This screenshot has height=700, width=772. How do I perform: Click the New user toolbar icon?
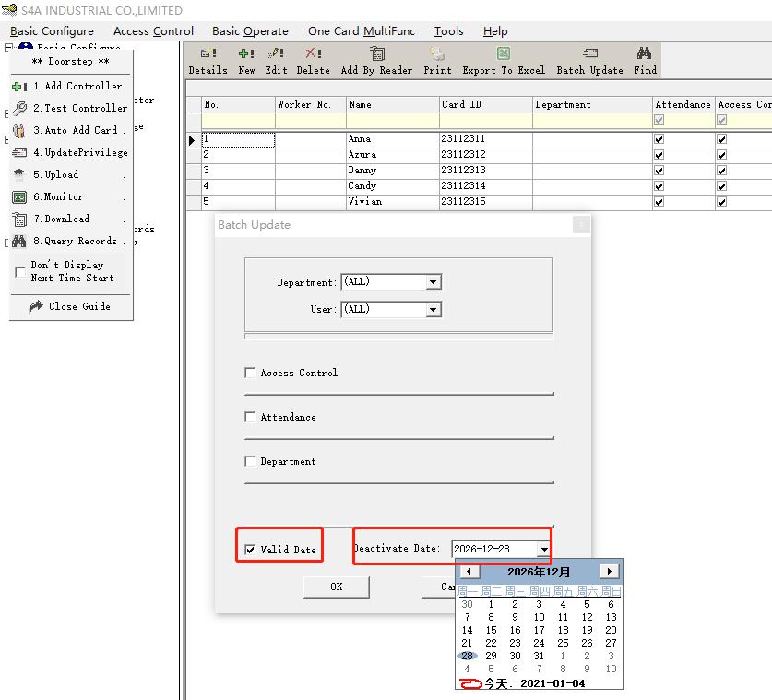246,53
